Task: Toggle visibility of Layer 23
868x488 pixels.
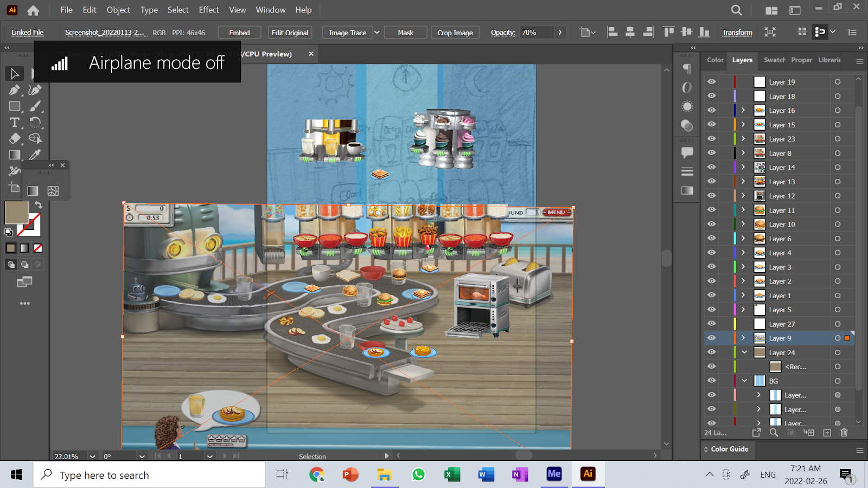Action: click(x=712, y=139)
